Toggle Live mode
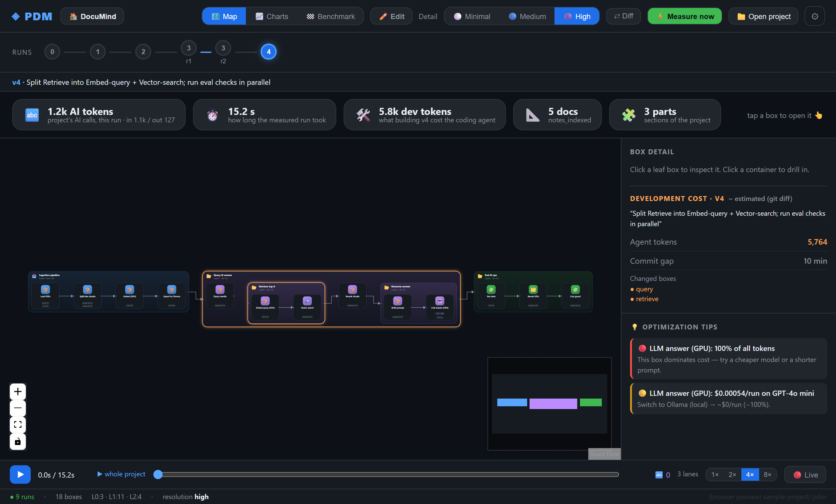 coord(805,474)
